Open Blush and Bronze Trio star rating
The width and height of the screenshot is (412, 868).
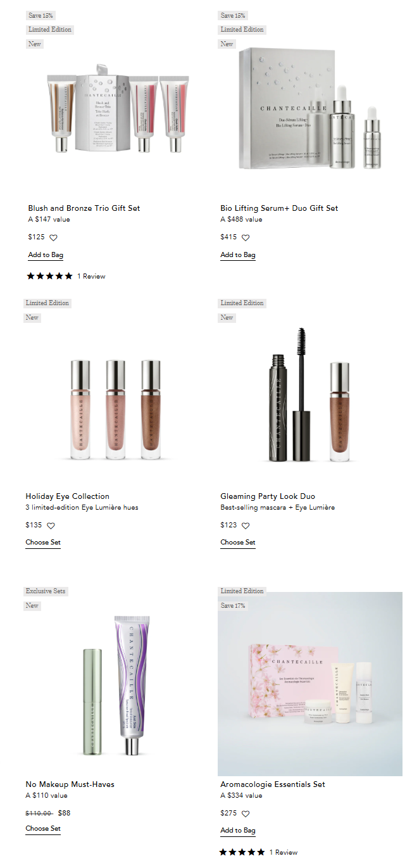(x=50, y=276)
